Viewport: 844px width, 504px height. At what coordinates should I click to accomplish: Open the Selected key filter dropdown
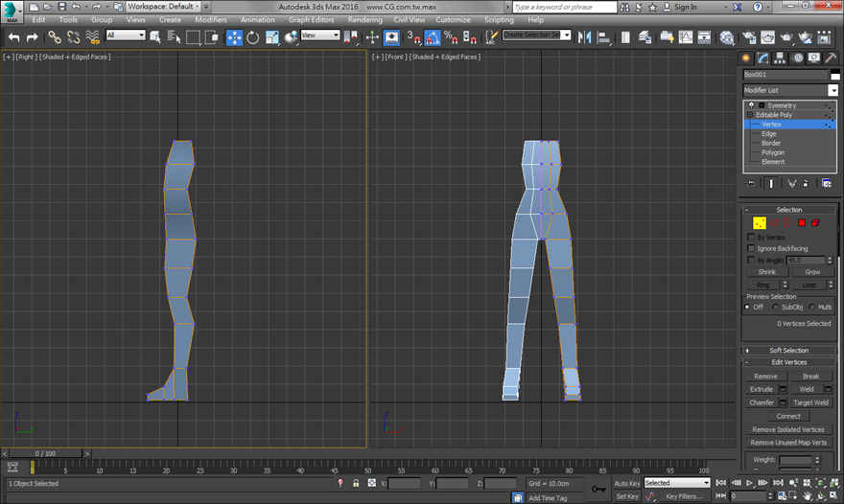(x=677, y=483)
